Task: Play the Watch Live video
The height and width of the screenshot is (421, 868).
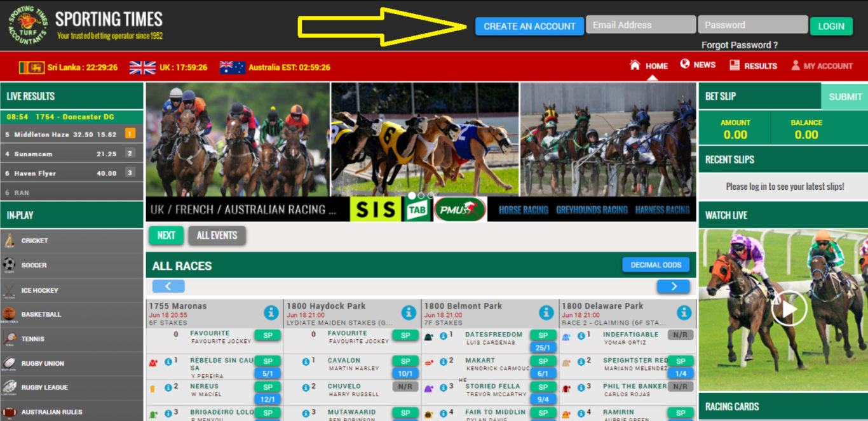Action: tap(789, 310)
